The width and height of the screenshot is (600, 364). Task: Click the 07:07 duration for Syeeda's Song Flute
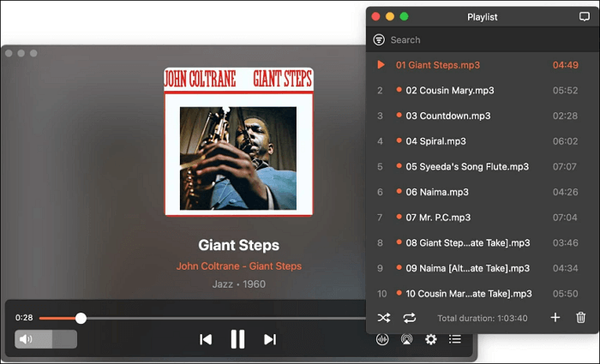pos(564,166)
